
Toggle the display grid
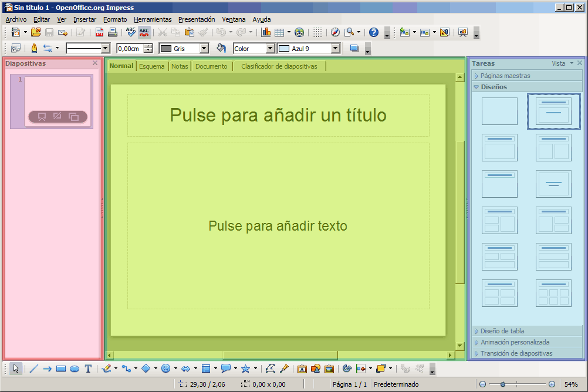coord(317,32)
